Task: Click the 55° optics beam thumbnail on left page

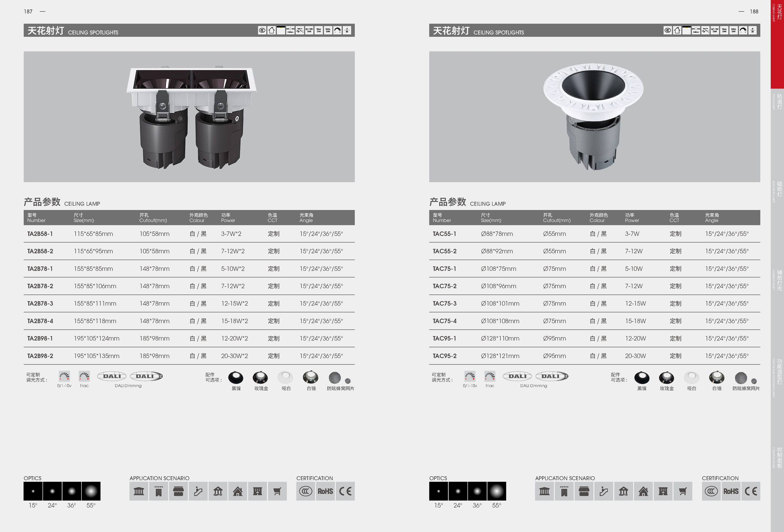Action: tap(91, 491)
